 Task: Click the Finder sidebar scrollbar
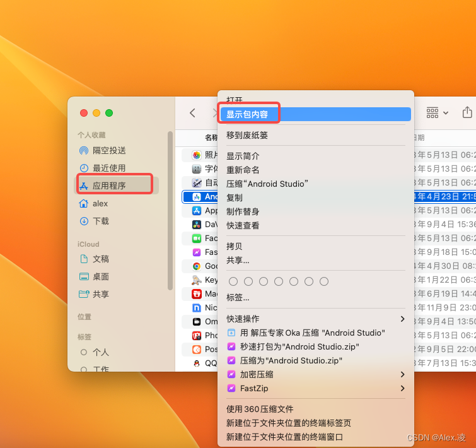click(x=170, y=211)
